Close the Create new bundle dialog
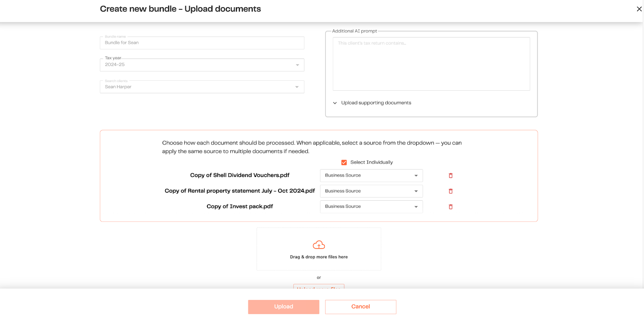The image size is (644, 316). pyautogui.click(x=639, y=9)
